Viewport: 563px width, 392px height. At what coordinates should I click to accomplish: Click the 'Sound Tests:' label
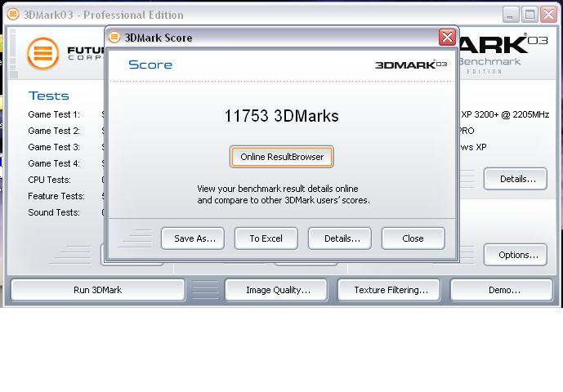54,212
